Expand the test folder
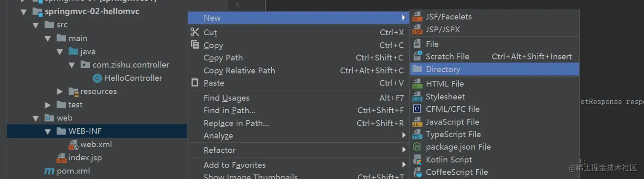 pyautogui.click(x=48, y=105)
